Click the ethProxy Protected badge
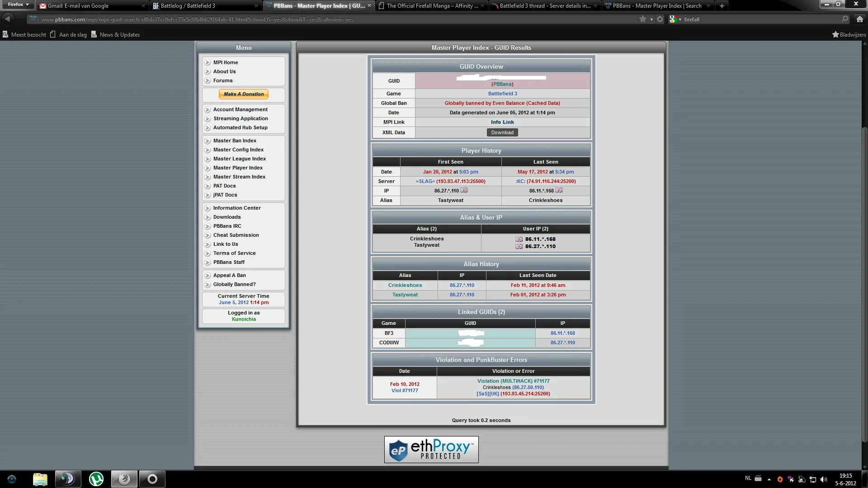This screenshot has width=868, height=488. (x=431, y=450)
